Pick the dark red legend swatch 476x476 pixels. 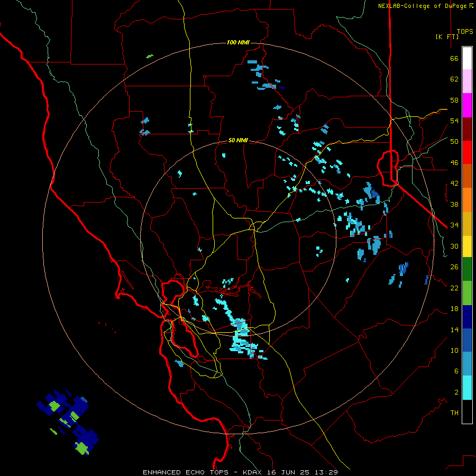coord(467,129)
